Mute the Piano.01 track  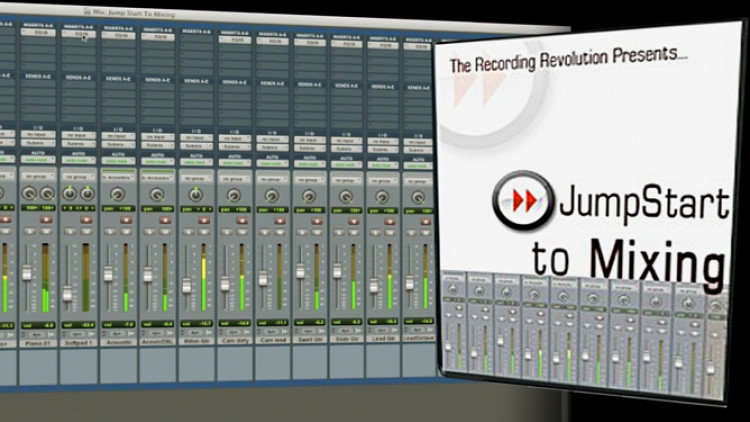tap(46, 231)
